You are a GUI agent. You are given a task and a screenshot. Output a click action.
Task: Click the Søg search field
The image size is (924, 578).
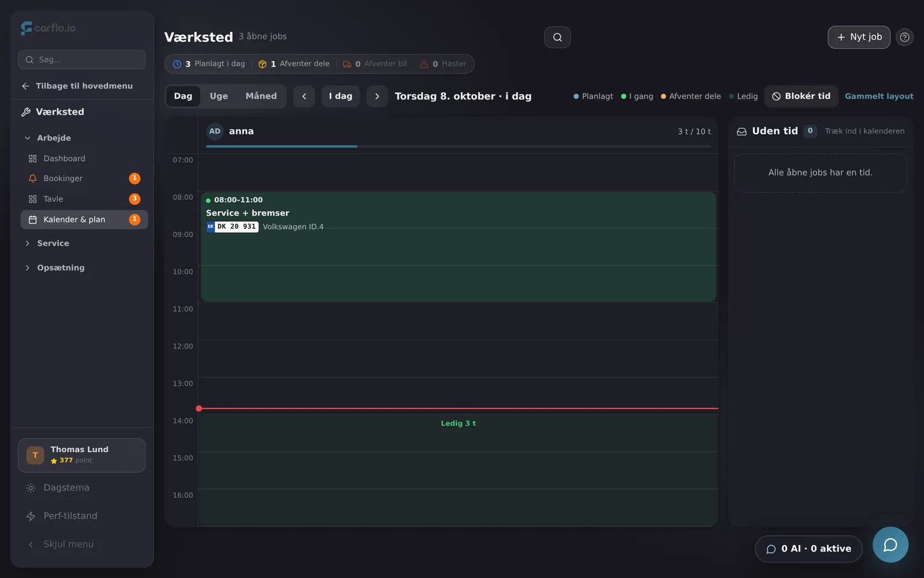click(82, 60)
